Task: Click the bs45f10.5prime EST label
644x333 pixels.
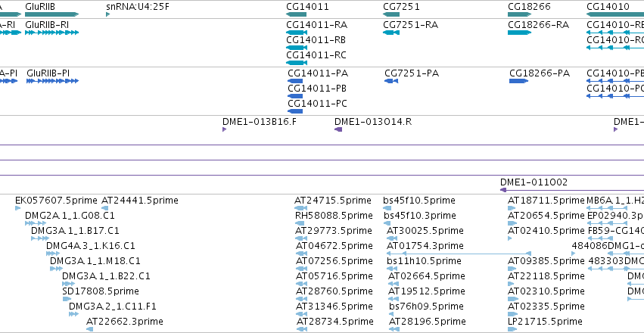Action: tap(419, 201)
